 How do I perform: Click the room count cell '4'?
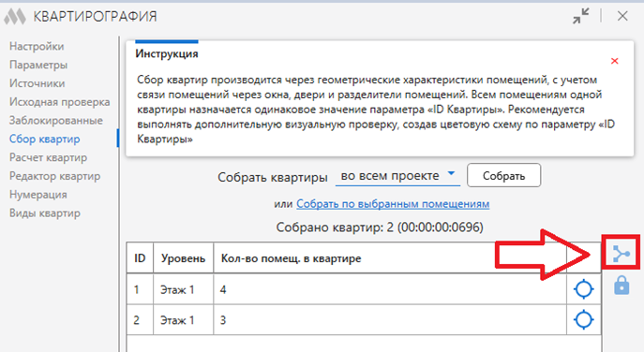click(390, 289)
